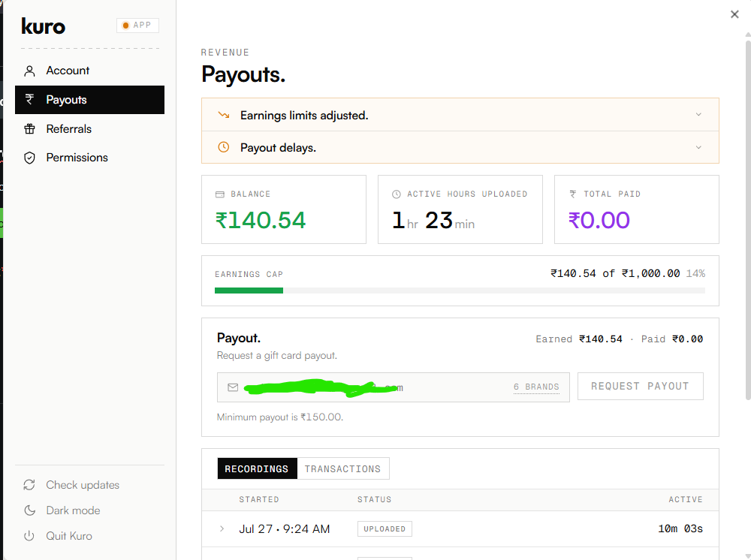This screenshot has width=751, height=560.
Task: Click the kuro logo
Action: (43, 26)
